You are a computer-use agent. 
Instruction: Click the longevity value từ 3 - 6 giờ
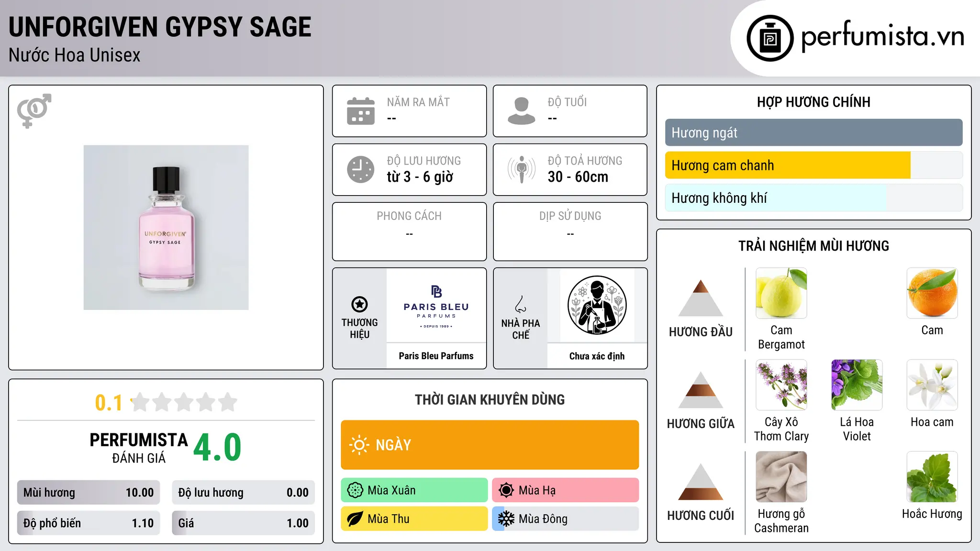(x=420, y=177)
